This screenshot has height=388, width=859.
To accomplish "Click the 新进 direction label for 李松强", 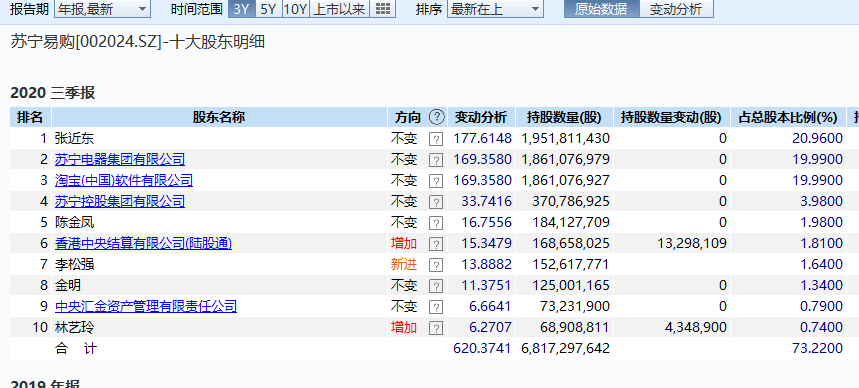I will pyautogui.click(x=404, y=265).
